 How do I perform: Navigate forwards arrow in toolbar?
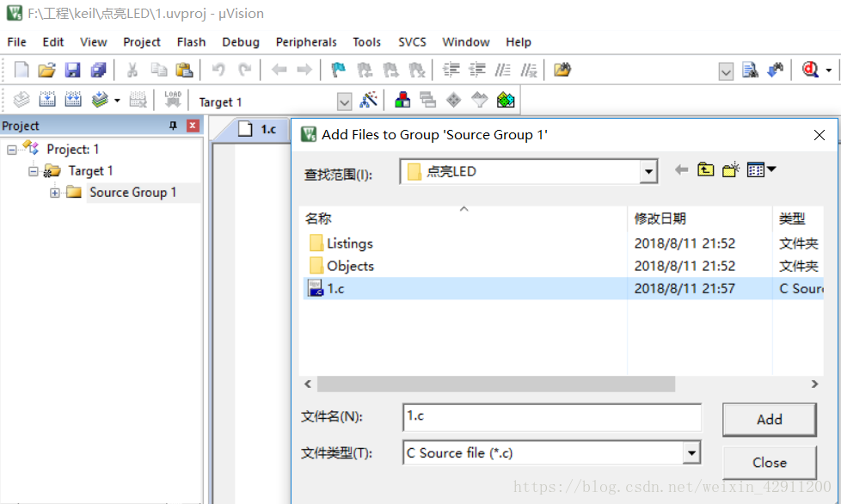pos(304,70)
